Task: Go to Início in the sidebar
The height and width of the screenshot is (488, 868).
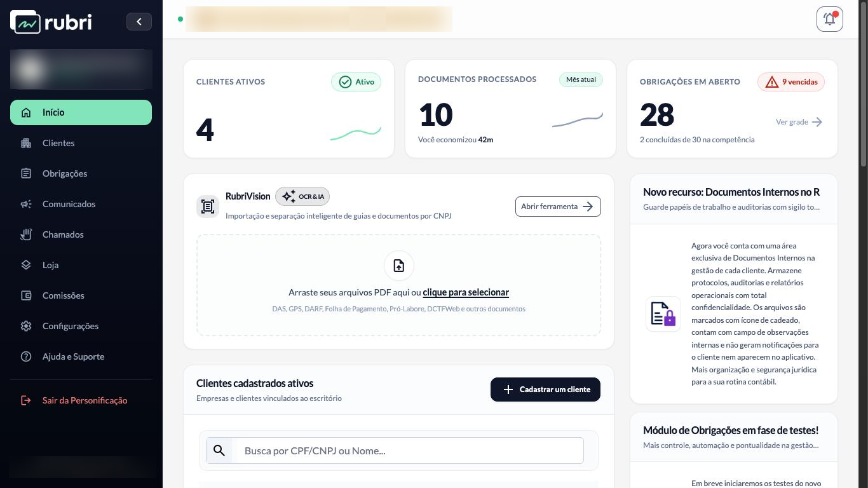Action: point(81,112)
